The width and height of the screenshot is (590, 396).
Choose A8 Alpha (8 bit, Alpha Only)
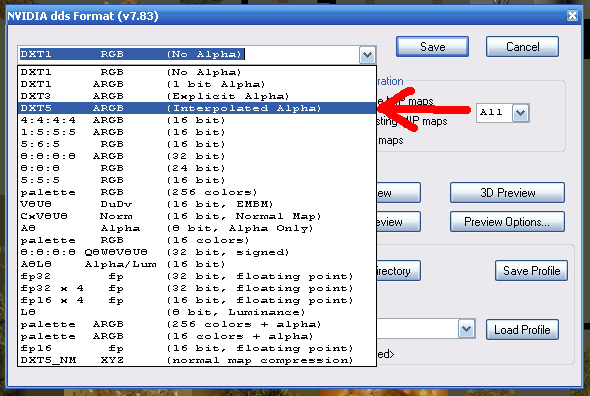(197, 228)
